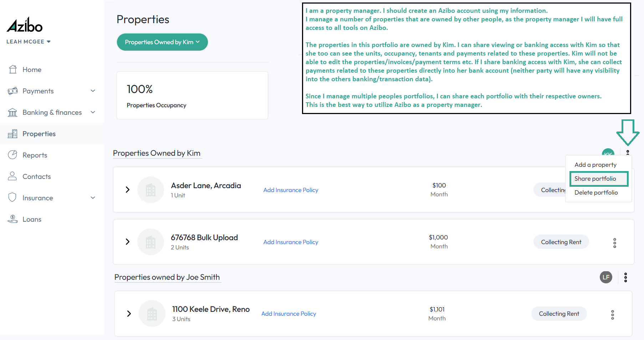
Task: Click the 676768 Bulk Upload building thumbnail
Action: 150,242
